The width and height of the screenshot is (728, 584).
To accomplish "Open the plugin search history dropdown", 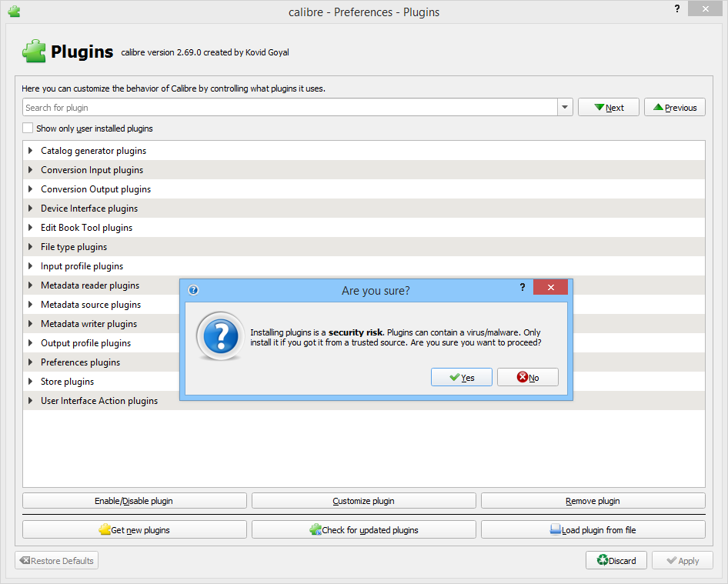I will click(x=565, y=107).
